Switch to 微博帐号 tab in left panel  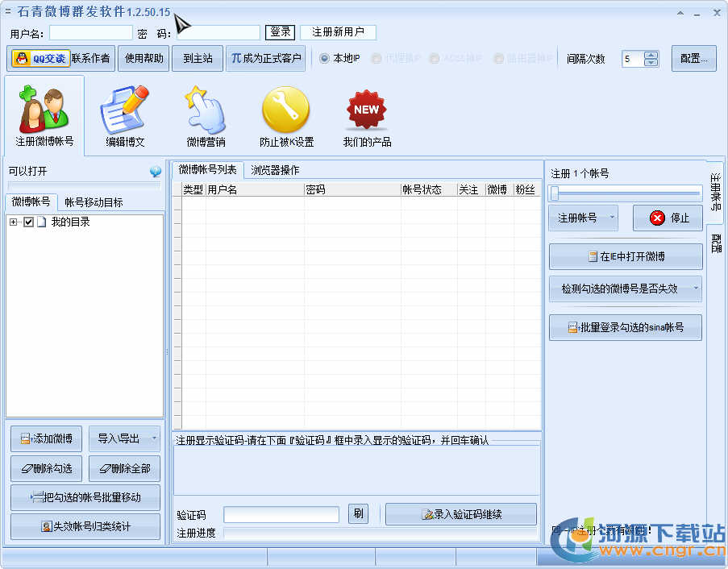click(31, 201)
